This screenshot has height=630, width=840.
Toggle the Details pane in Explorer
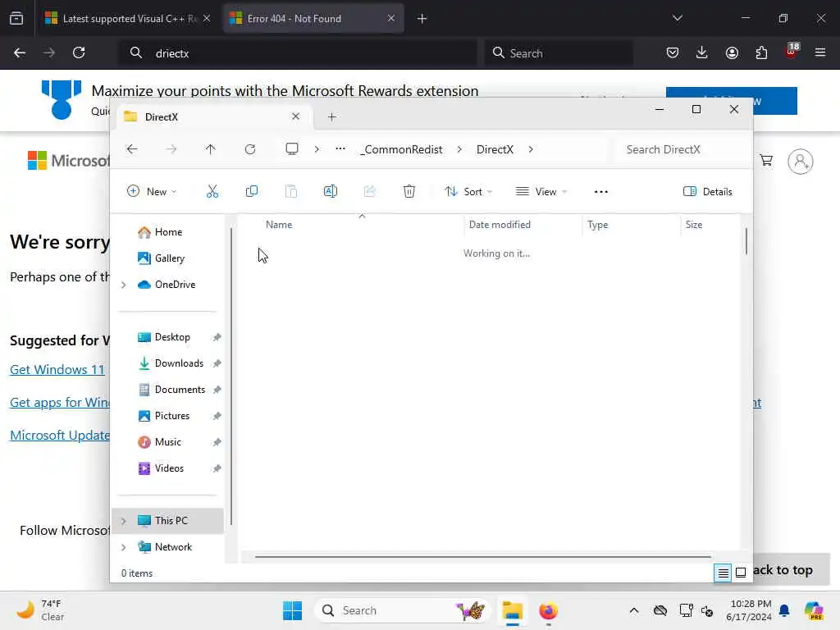click(x=708, y=191)
